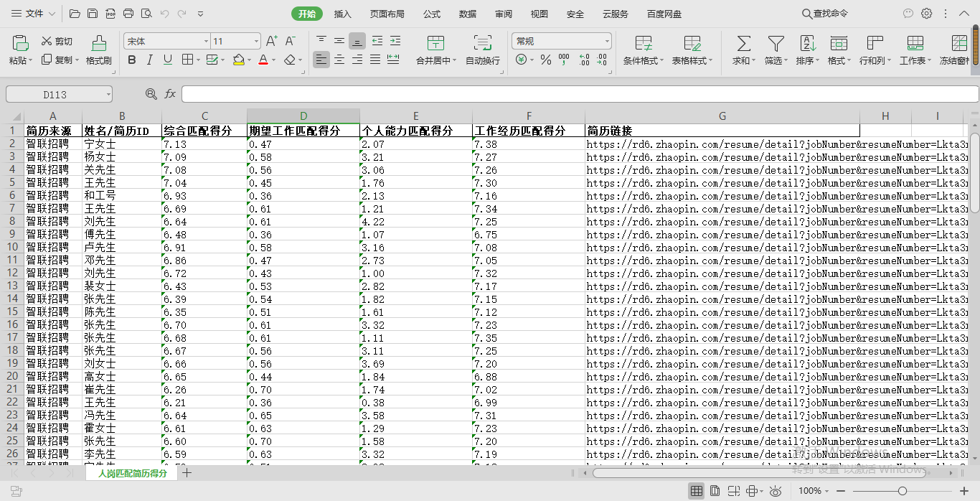The image size is (980, 501).
Task: Switch to the 页面布局 tab
Action: tap(387, 14)
